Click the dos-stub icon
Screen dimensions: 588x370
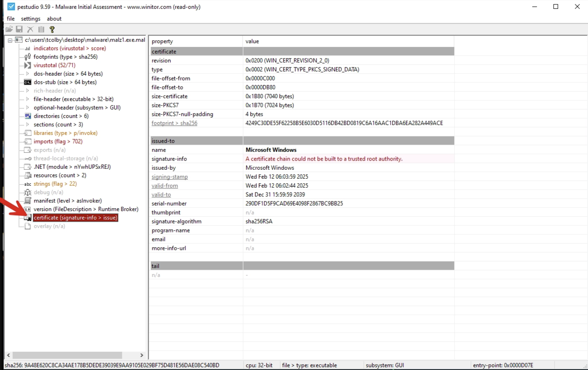coord(28,82)
